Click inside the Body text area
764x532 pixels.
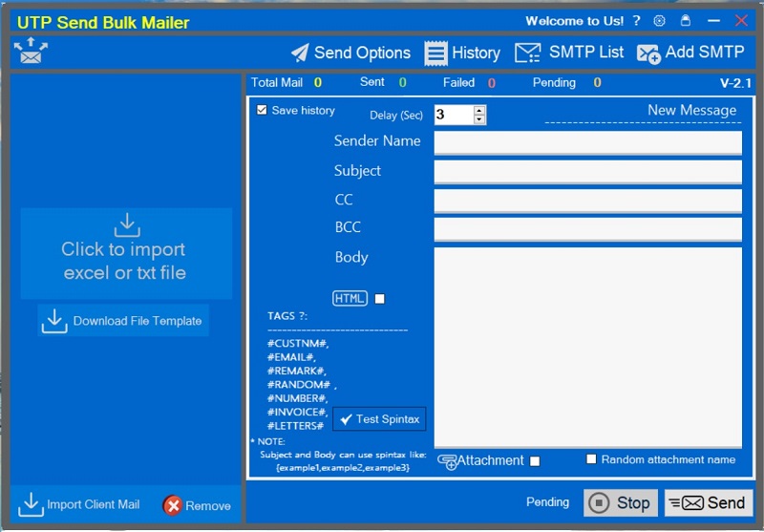pyautogui.click(x=587, y=348)
